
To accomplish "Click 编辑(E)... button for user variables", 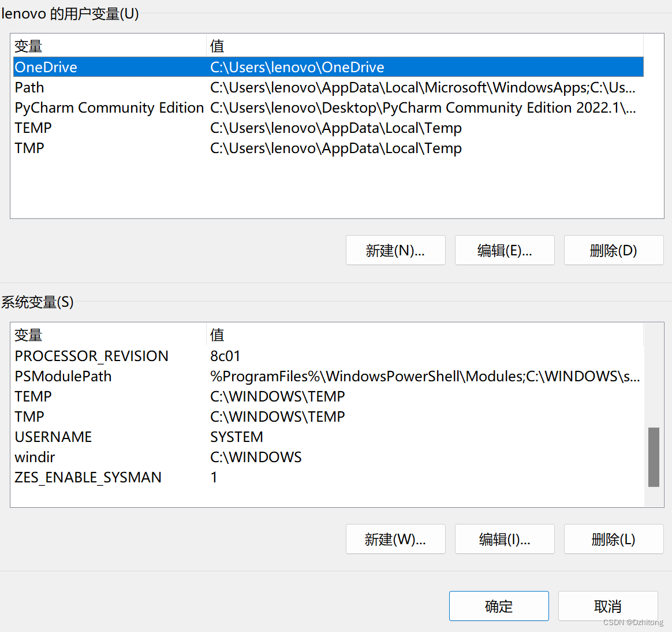I will [505, 250].
